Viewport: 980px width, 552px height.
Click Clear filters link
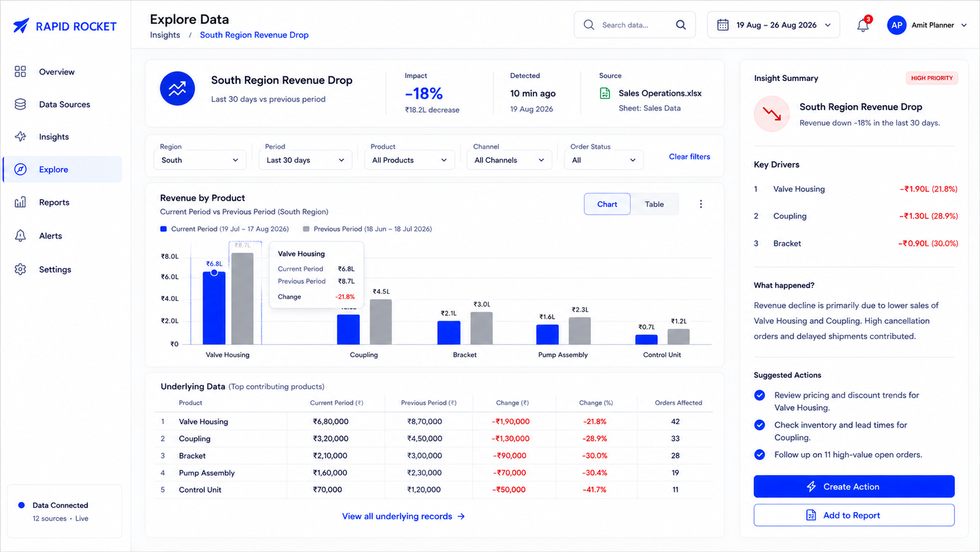[x=689, y=157]
